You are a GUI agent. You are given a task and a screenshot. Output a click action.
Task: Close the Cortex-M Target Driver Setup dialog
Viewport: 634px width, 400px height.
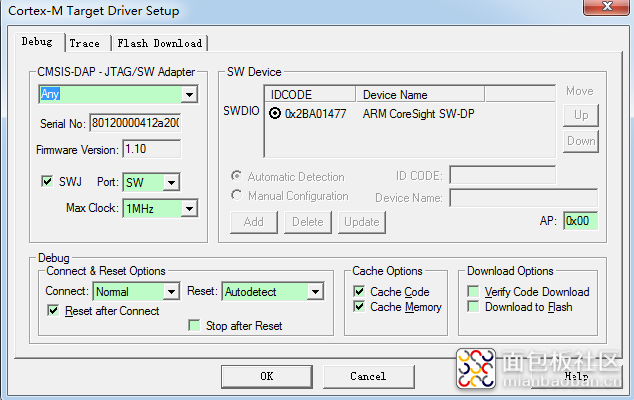coord(607,7)
